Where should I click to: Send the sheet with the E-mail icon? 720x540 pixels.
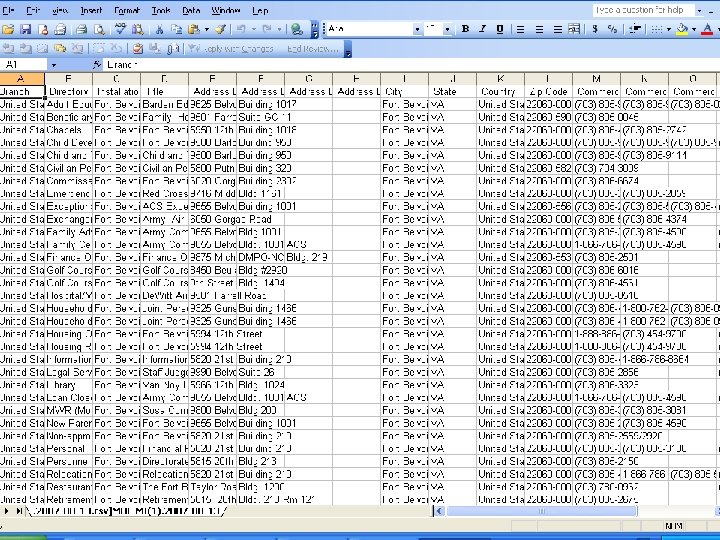[x=60, y=30]
